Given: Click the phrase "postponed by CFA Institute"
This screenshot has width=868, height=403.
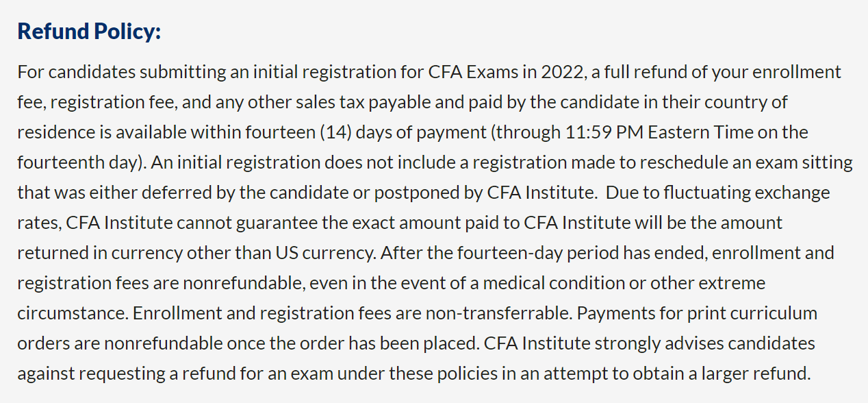Looking at the screenshot, I should 496,193.
